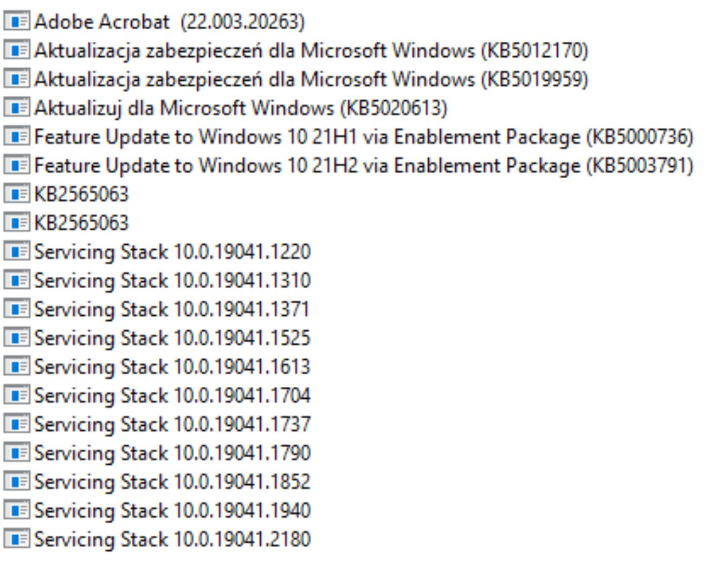
Task: Click the icon beside Servicing Stack 10.0.19041.2180
Action: [16, 539]
